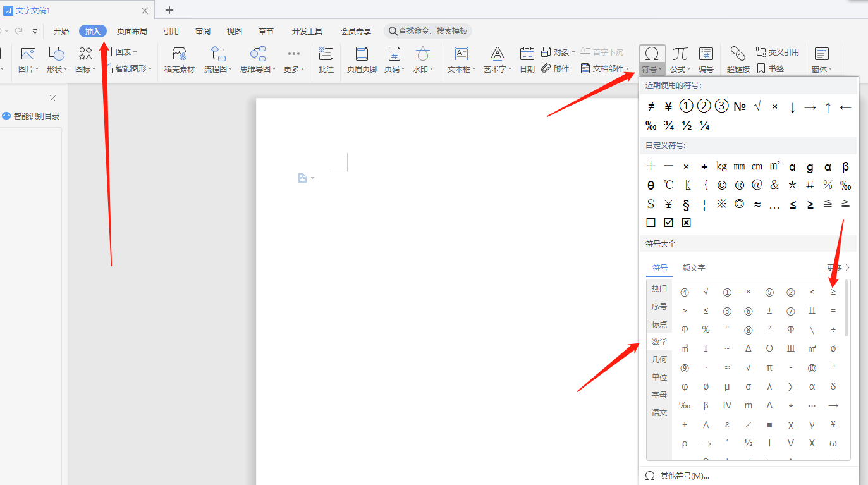This screenshot has width=868, height=485.
Task: Click the 超链接 hyperlink icon
Action: point(738,60)
